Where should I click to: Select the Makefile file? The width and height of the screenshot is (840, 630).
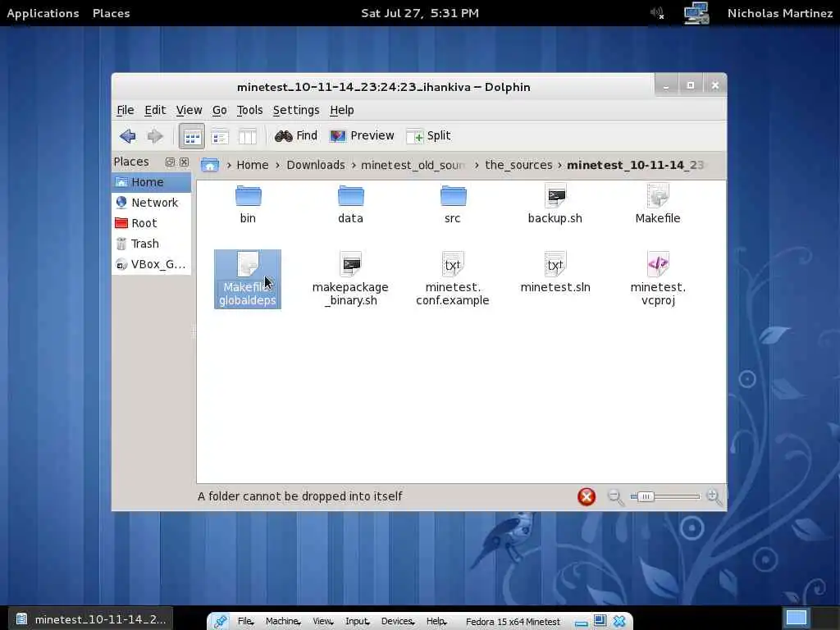pos(658,204)
